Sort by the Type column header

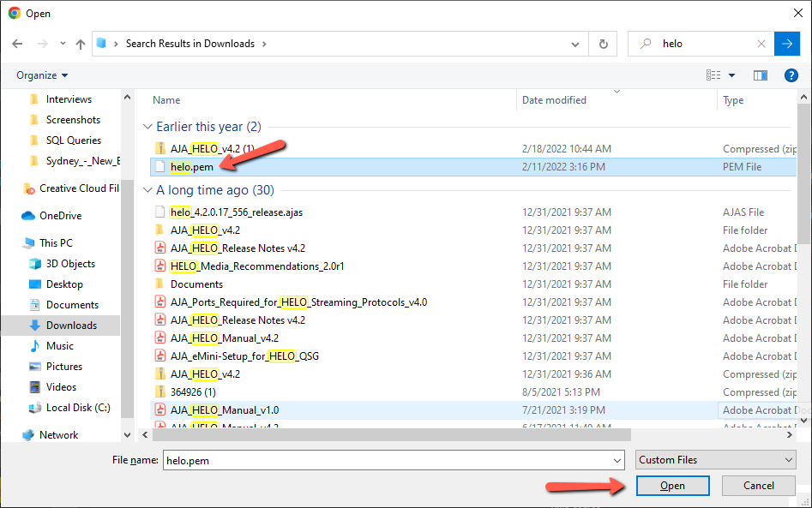(x=733, y=100)
